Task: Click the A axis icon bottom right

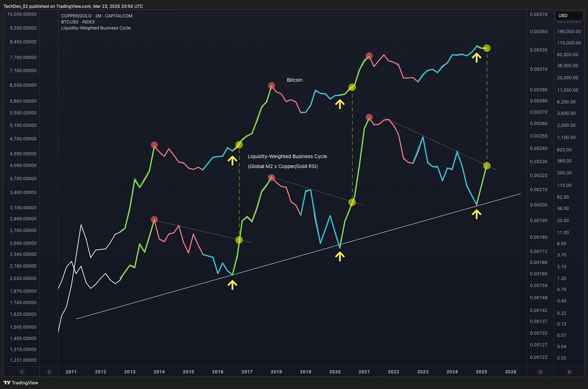Action: click(540, 372)
